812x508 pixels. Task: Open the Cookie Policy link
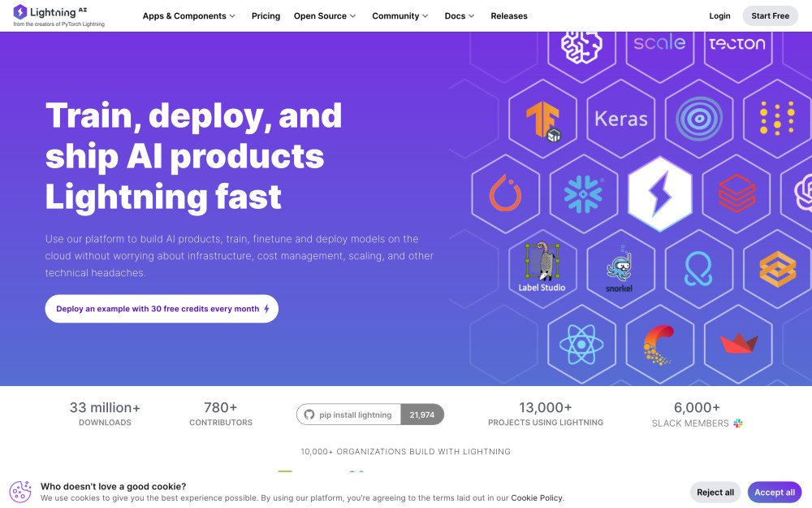(x=536, y=498)
